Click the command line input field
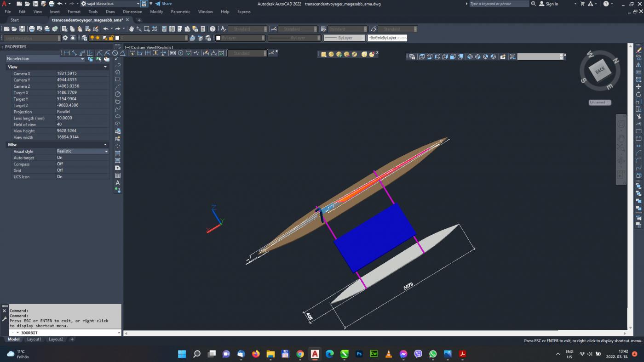644x362 pixels. point(69,333)
